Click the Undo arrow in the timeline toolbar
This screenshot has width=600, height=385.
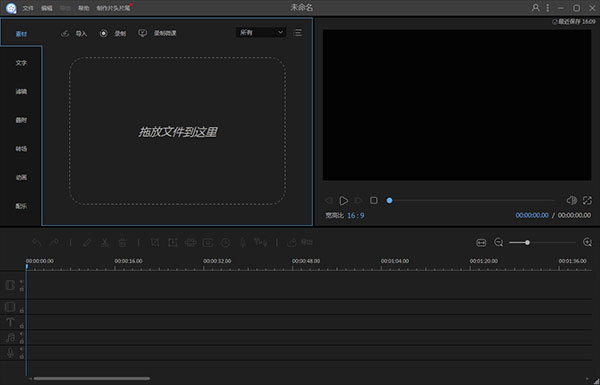pyautogui.click(x=37, y=243)
